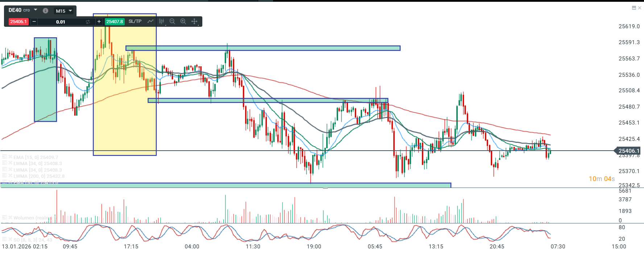
Task: Select the crosshair move tool
Action: tap(194, 21)
